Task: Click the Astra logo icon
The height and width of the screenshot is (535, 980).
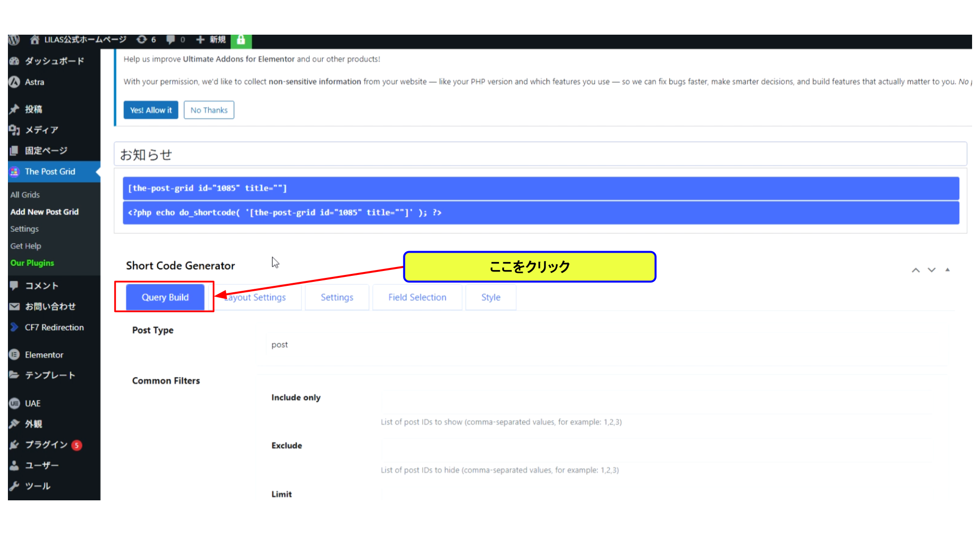Action: tap(14, 82)
